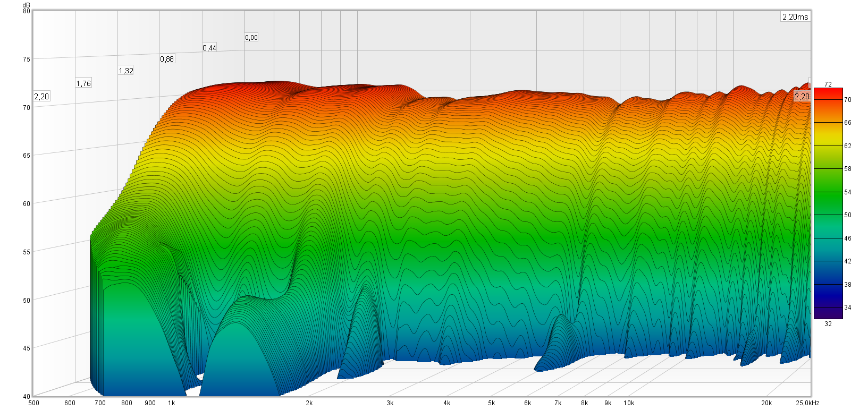The image size is (868, 410).
Task: Click the red top of the color scale
Action: point(828,93)
